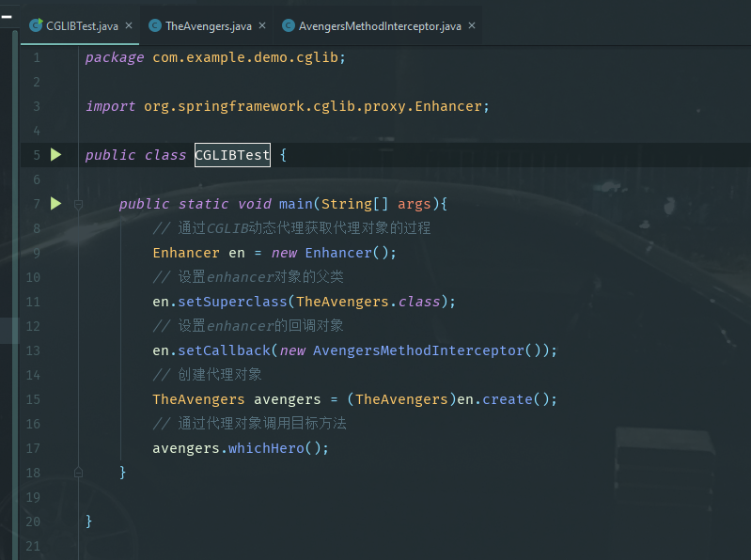Click the TheAvengers.class argument
This screenshot has height=560, width=751.
tap(368, 302)
